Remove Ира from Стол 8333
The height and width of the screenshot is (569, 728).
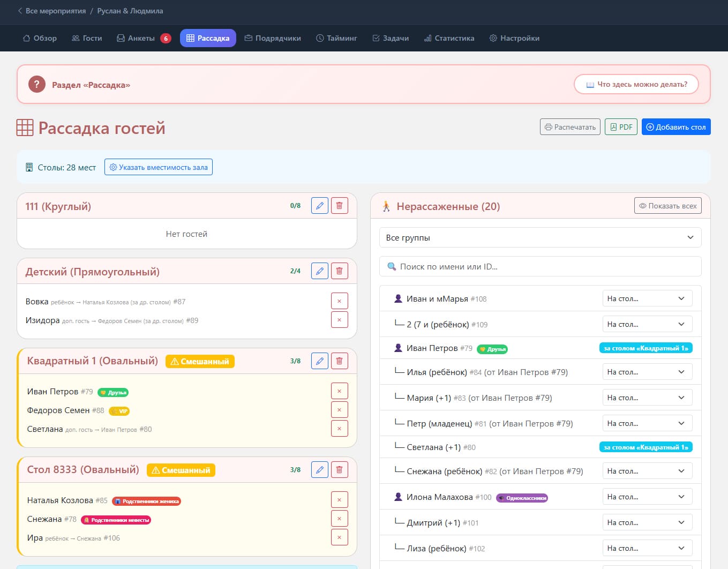coord(340,537)
